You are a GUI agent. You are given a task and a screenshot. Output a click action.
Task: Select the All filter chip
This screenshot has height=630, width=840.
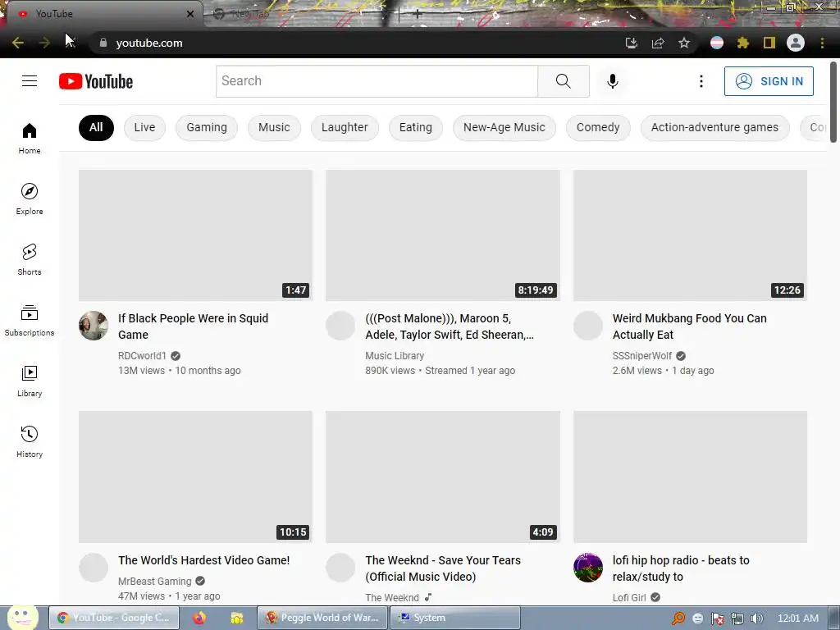tap(96, 127)
